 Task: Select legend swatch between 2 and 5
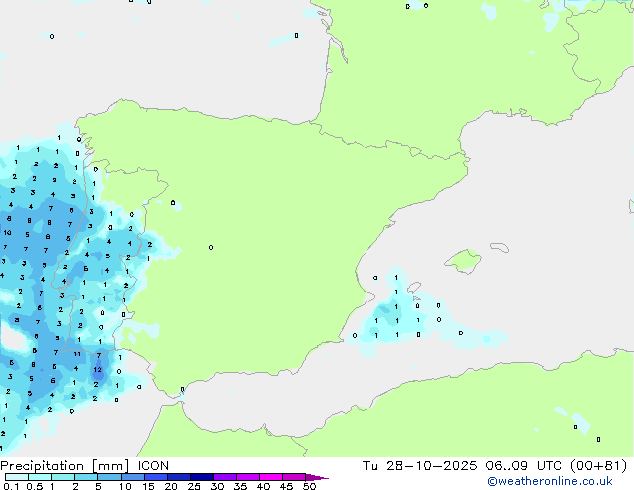tap(87, 478)
